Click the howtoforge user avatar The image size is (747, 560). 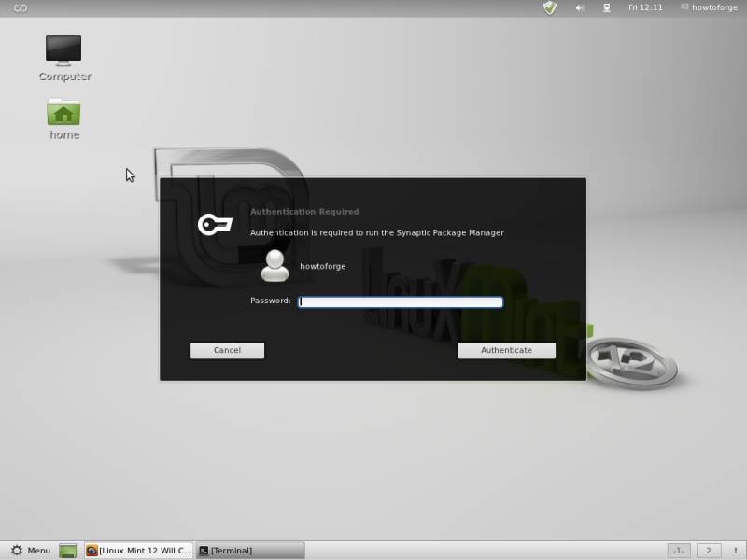click(275, 266)
